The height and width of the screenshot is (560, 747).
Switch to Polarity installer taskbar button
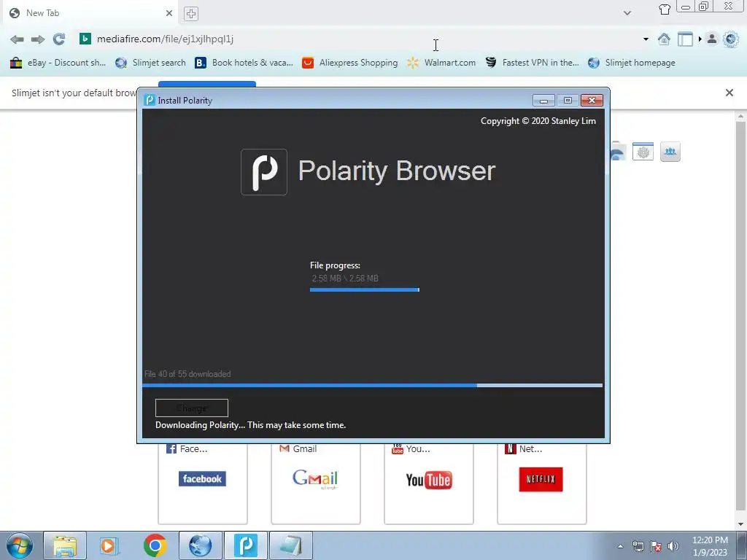[246, 545]
